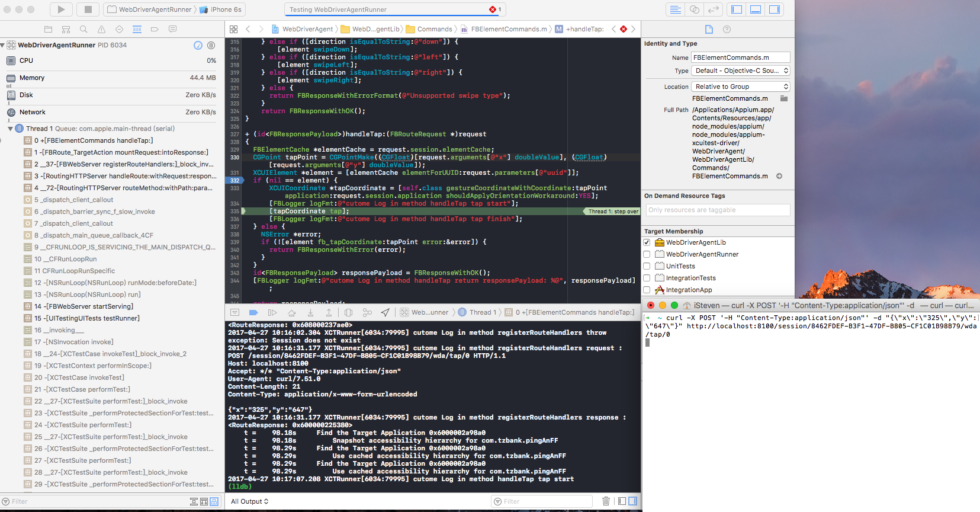This screenshot has width=980, height=512.
Task: Toggle the Utilities panel visibility
Action: pos(775,9)
